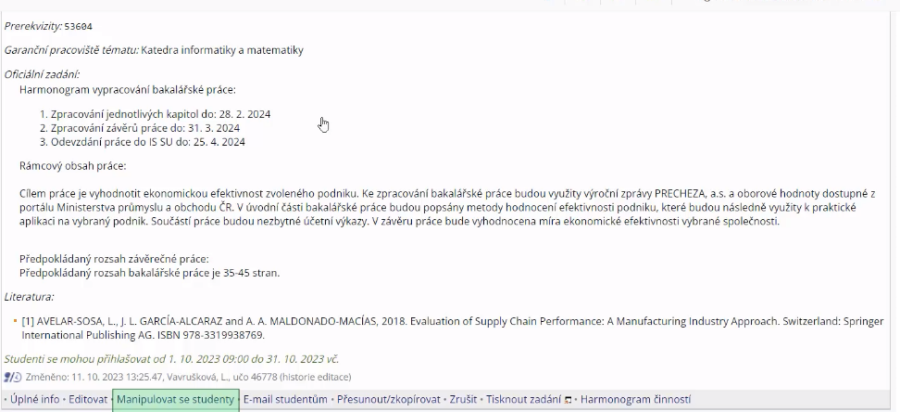900x412 pixels.
Task: Click the Oficiální zadání heading
Action: (42, 74)
